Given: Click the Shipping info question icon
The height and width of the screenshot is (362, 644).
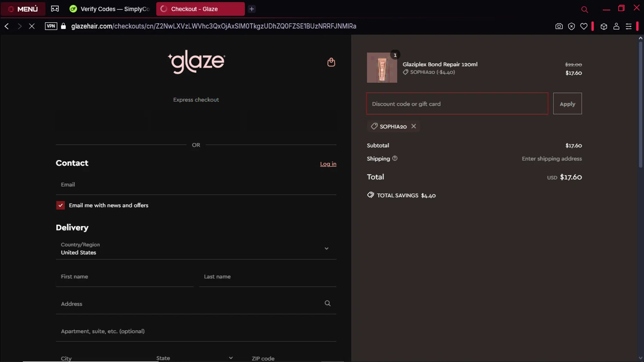Looking at the screenshot, I should [x=395, y=158].
